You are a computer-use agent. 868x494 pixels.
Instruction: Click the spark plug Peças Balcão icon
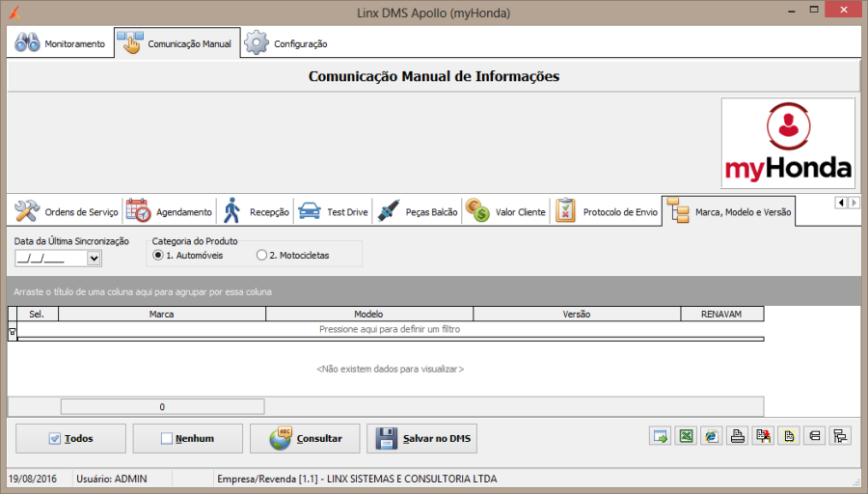389,211
